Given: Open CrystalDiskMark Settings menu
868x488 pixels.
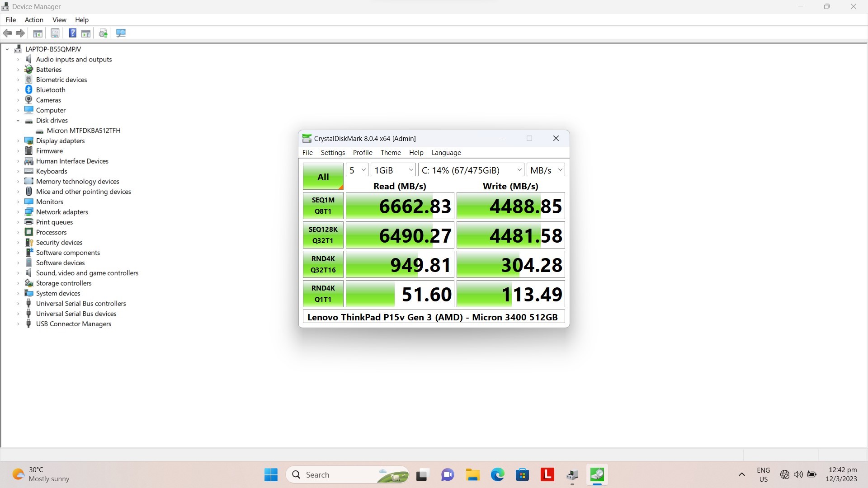Looking at the screenshot, I should point(333,153).
